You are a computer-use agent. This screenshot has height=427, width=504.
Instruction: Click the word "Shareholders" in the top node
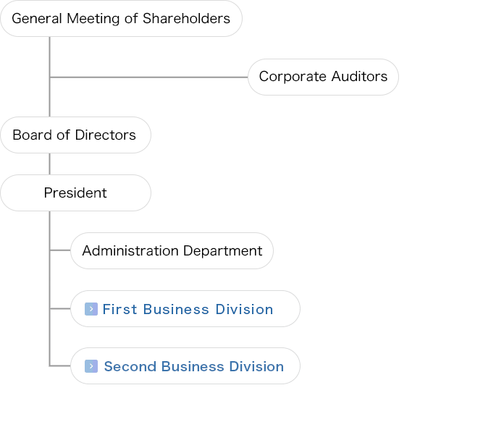(186, 18)
